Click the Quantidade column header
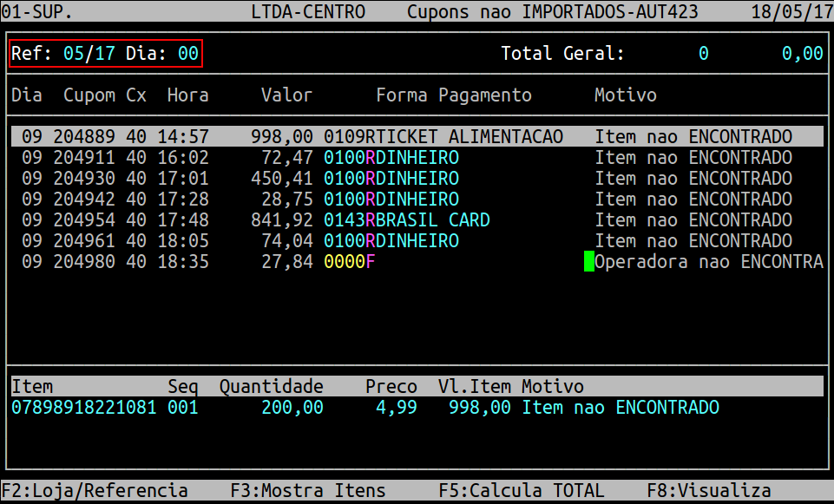Screen dimensions: 834x504 (x=272, y=387)
